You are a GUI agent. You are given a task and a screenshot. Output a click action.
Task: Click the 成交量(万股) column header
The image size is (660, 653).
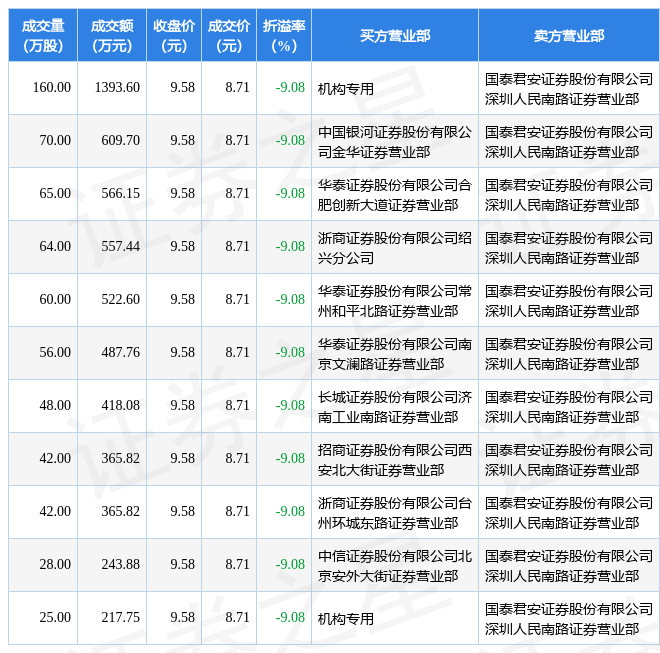pos(43,35)
